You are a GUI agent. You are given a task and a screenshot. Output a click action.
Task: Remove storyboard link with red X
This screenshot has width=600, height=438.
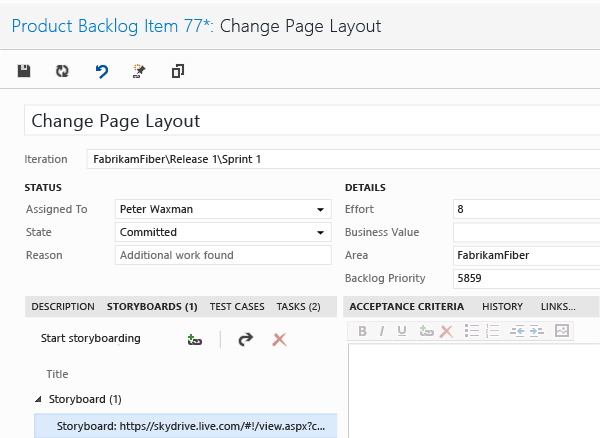[279, 339]
